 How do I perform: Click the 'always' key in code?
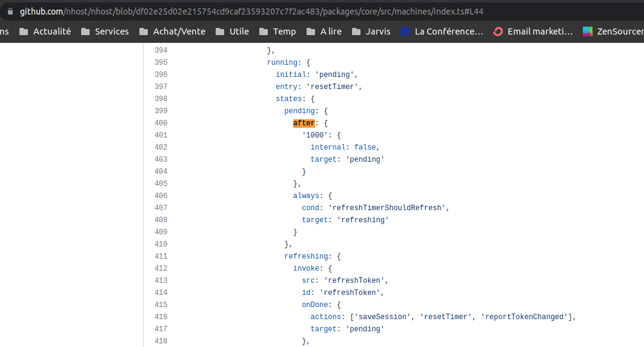(x=306, y=196)
